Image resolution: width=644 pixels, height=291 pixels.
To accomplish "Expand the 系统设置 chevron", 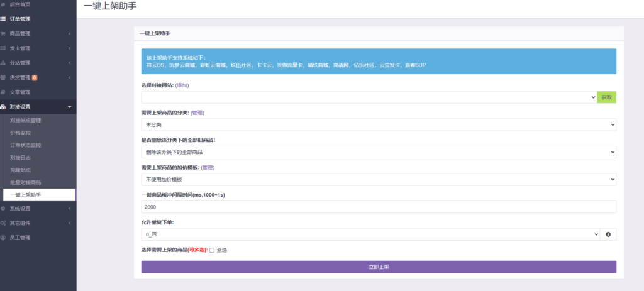I will coord(70,209).
